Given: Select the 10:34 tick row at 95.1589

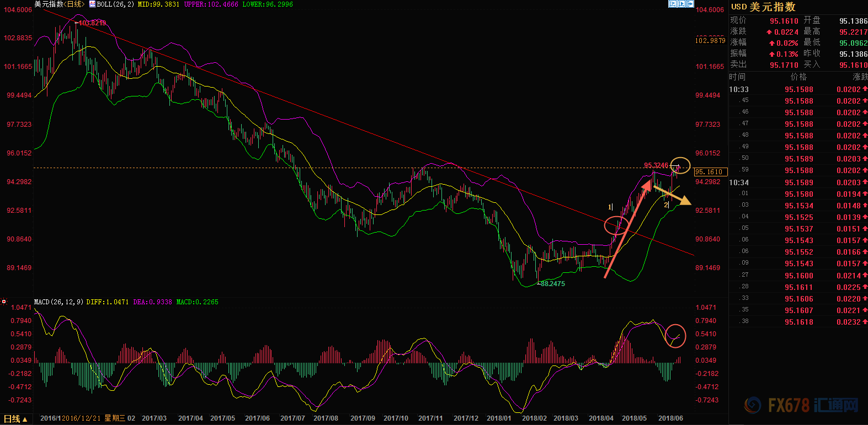Looking at the screenshot, I should pyautogui.click(x=798, y=182).
